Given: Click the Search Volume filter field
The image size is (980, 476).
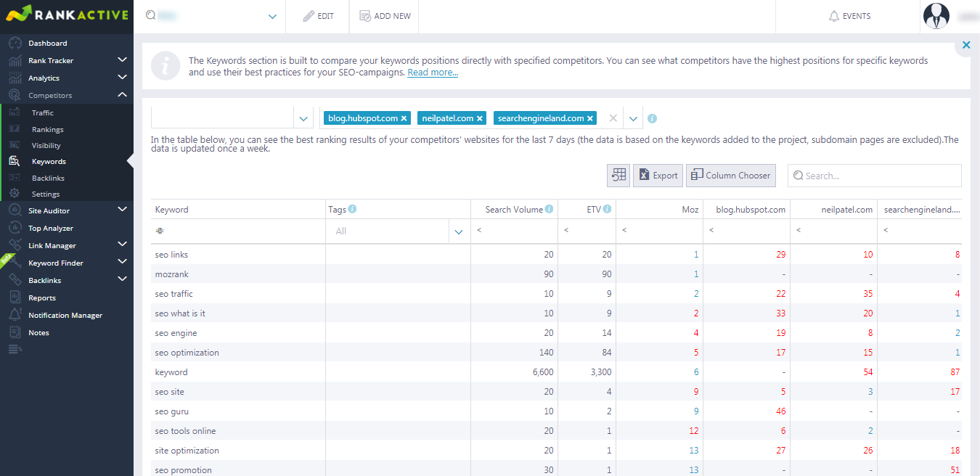Looking at the screenshot, I should [515, 231].
